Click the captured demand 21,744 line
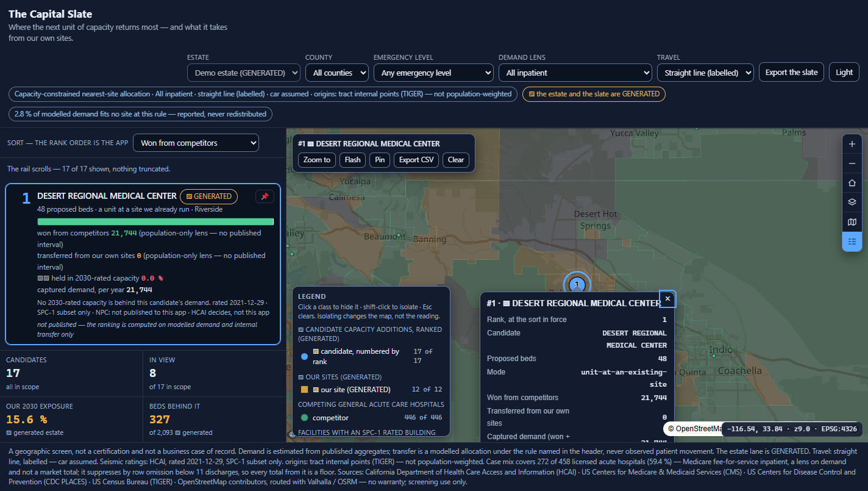Viewport: 868px width, 491px height. [94, 290]
